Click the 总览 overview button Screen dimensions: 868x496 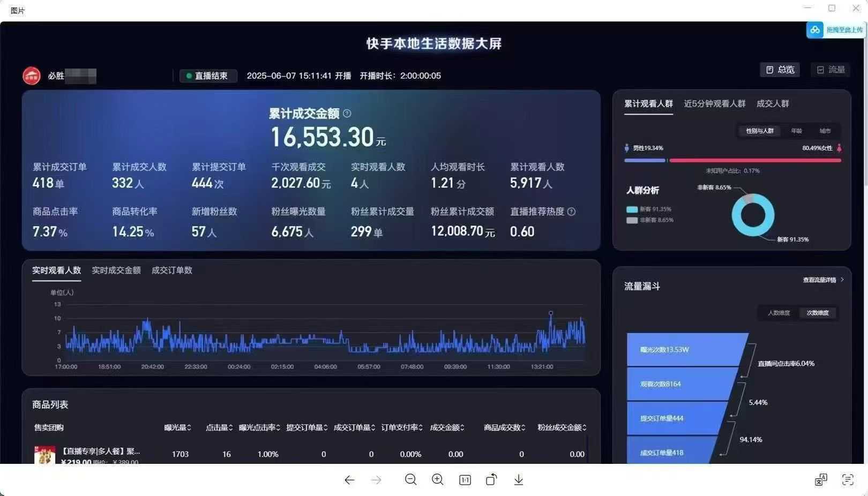point(780,70)
